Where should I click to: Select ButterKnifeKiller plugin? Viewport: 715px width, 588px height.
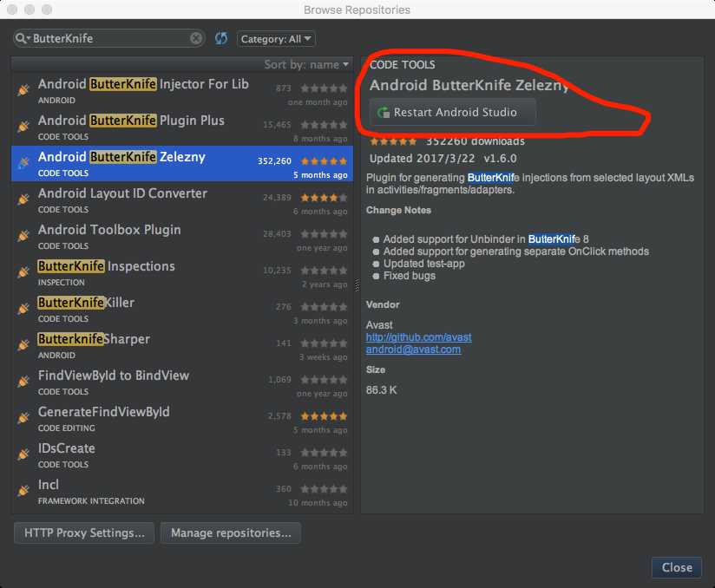pyautogui.click(x=182, y=310)
